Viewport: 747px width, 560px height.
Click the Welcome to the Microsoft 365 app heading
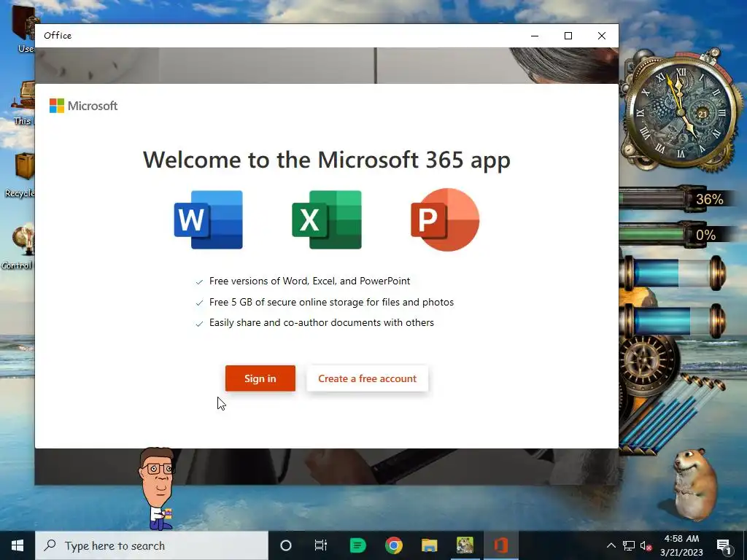[x=327, y=160]
